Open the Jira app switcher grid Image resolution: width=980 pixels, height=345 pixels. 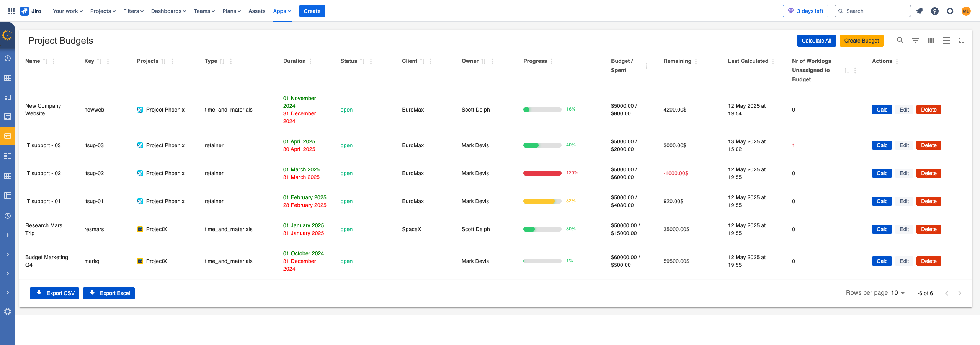(x=11, y=11)
